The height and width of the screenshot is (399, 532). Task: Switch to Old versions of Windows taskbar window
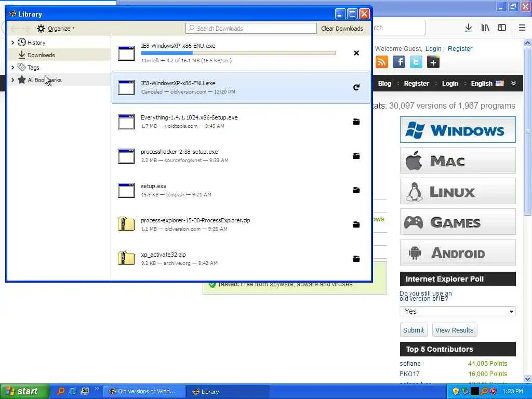click(x=144, y=391)
